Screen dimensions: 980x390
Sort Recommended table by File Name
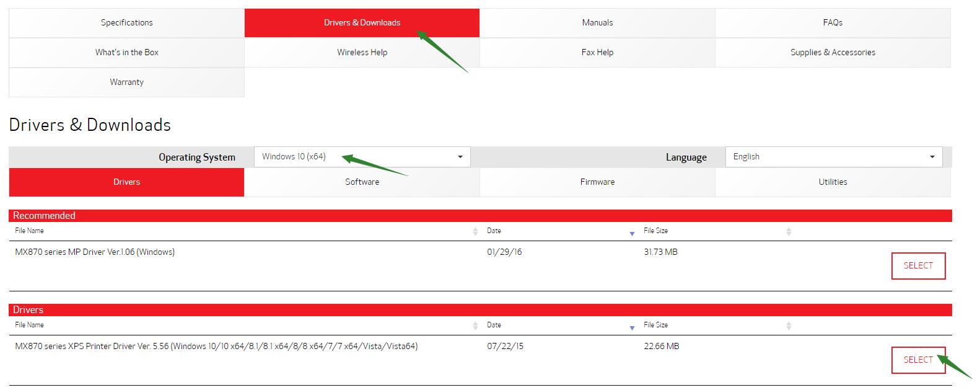pos(30,231)
